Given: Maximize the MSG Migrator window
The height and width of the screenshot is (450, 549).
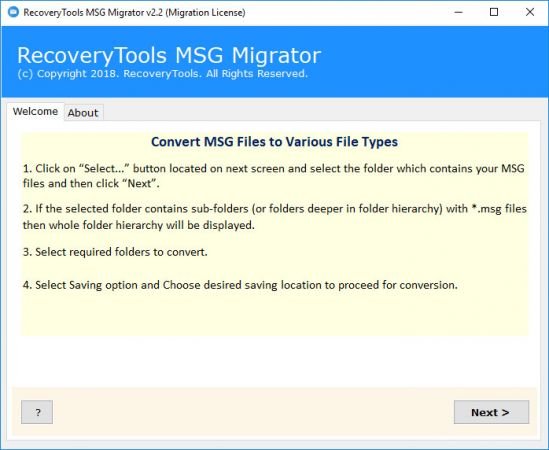Looking at the screenshot, I should click(x=494, y=12).
